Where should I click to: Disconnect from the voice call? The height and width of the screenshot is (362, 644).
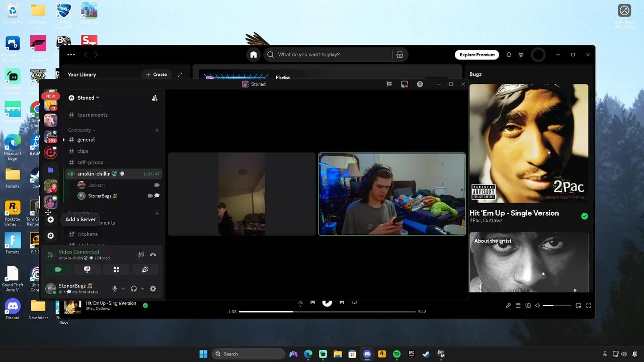153,254
